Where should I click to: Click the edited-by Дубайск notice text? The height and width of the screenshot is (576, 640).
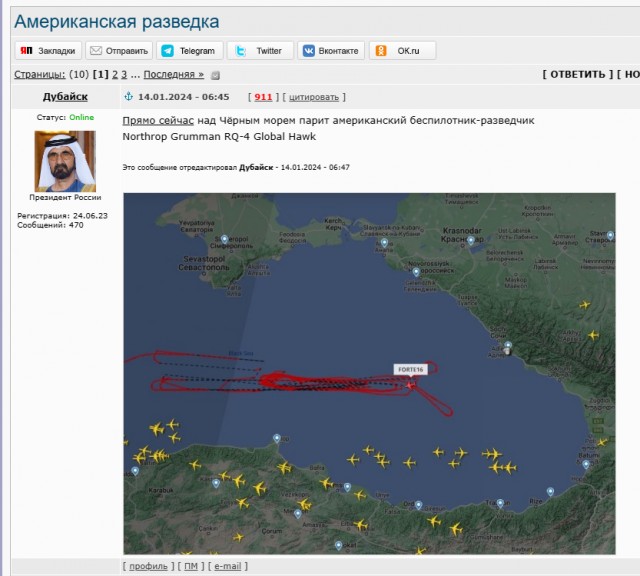(236, 167)
